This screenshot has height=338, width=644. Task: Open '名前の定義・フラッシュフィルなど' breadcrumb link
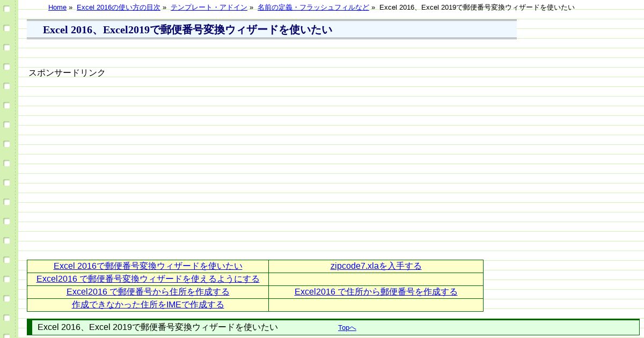(313, 8)
